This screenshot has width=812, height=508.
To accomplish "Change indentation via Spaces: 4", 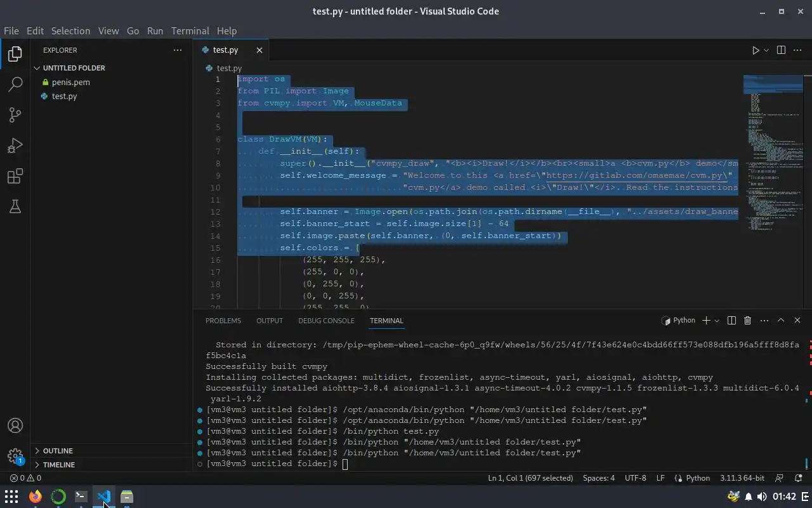I will tap(599, 478).
